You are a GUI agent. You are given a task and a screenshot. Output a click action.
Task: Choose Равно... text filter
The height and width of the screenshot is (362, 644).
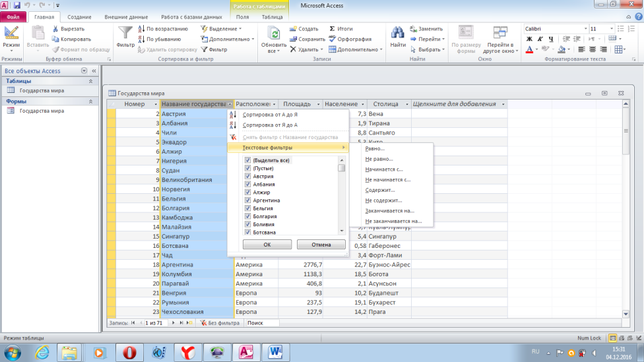click(375, 148)
